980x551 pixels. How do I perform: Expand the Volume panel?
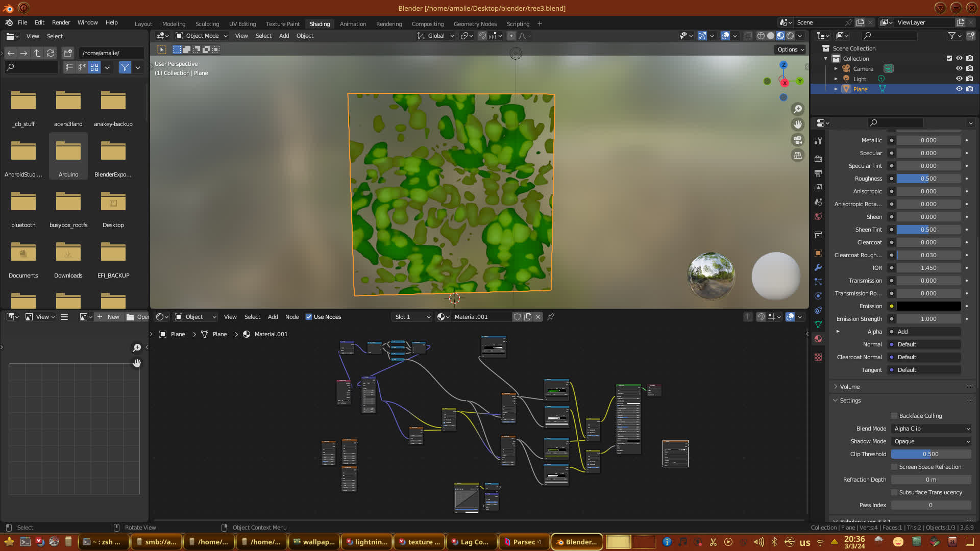coord(850,387)
